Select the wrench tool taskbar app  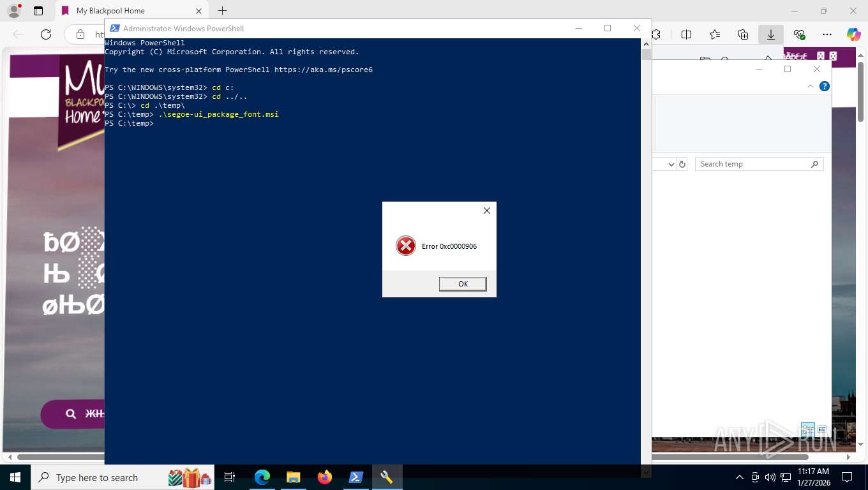point(387,477)
